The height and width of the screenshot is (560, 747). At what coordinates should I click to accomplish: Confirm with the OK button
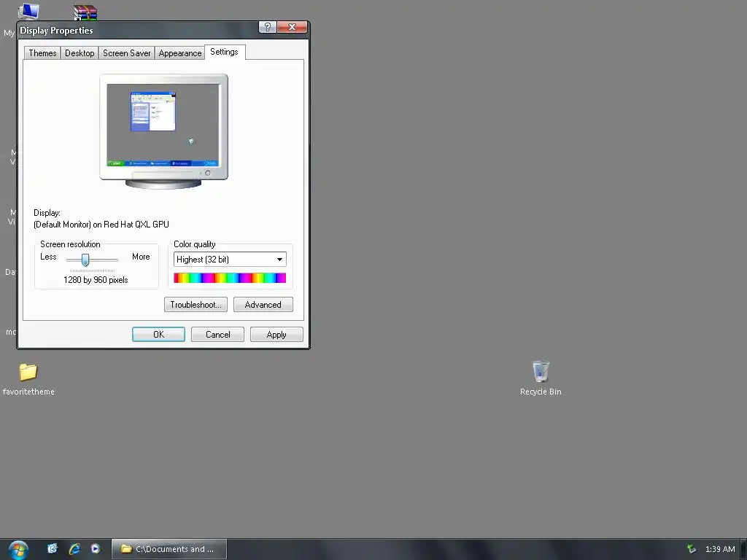coord(158,334)
